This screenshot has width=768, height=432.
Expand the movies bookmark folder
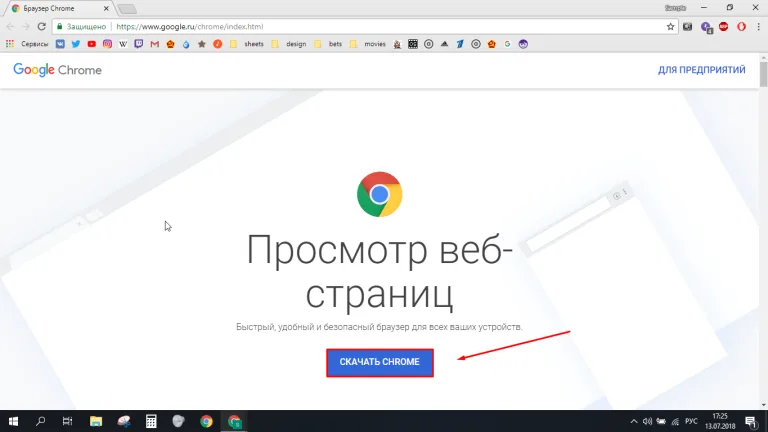tap(368, 44)
